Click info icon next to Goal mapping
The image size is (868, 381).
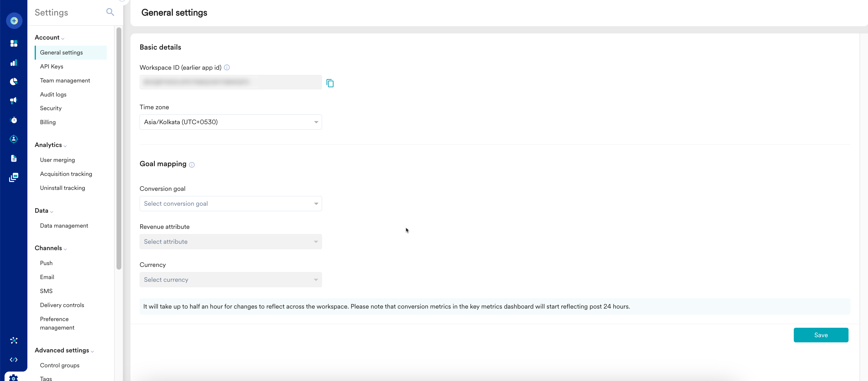[x=192, y=165]
